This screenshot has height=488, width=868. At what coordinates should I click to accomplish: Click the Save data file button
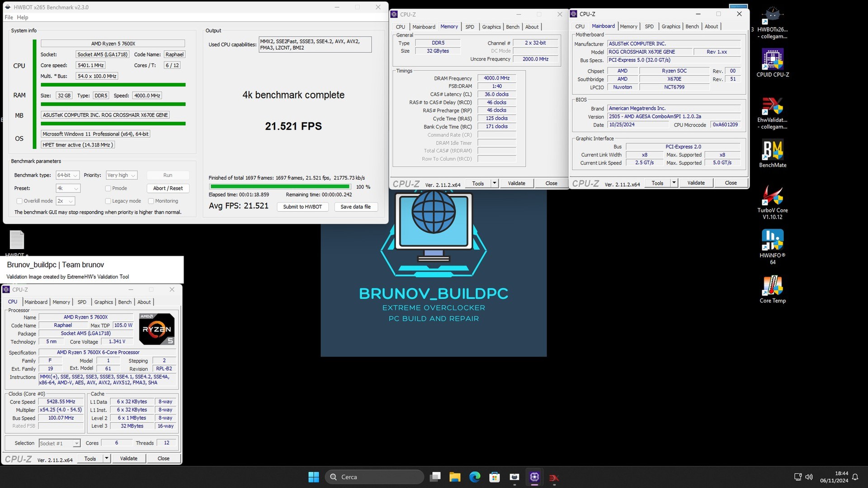tap(355, 206)
